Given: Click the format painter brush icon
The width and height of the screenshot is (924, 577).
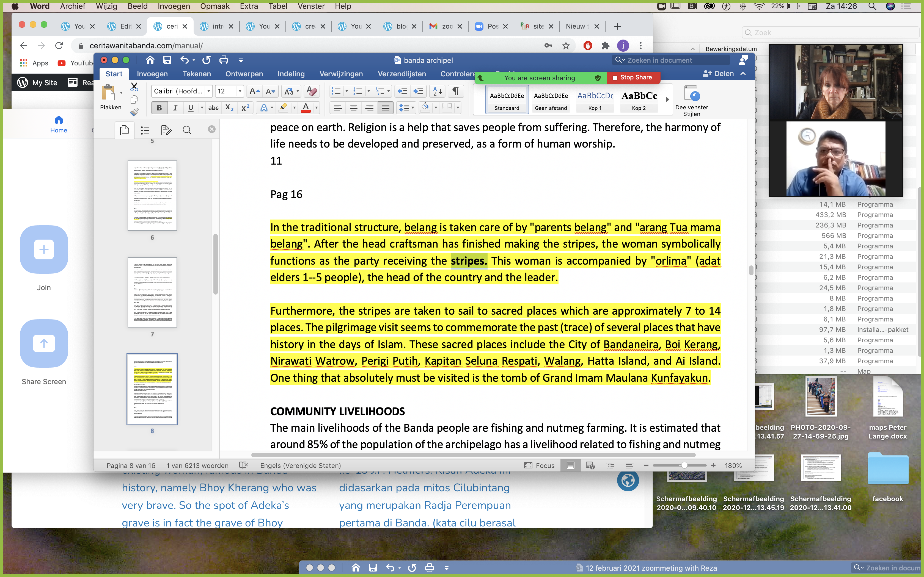Looking at the screenshot, I should pos(134,112).
